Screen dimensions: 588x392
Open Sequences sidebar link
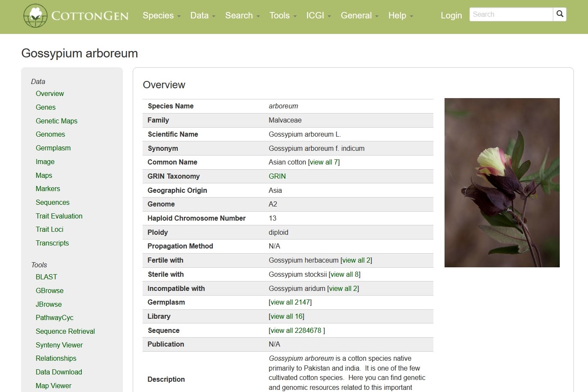coord(53,202)
